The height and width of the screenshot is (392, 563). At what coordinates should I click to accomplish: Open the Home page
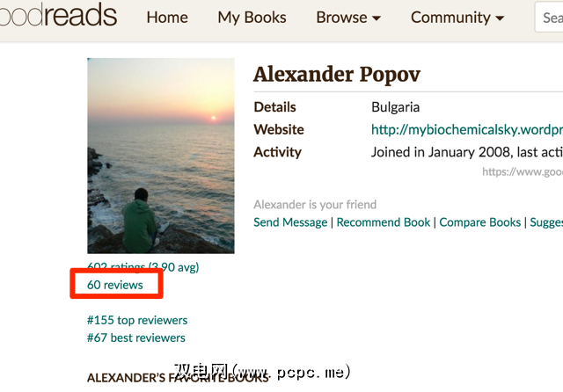(x=167, y=17)
